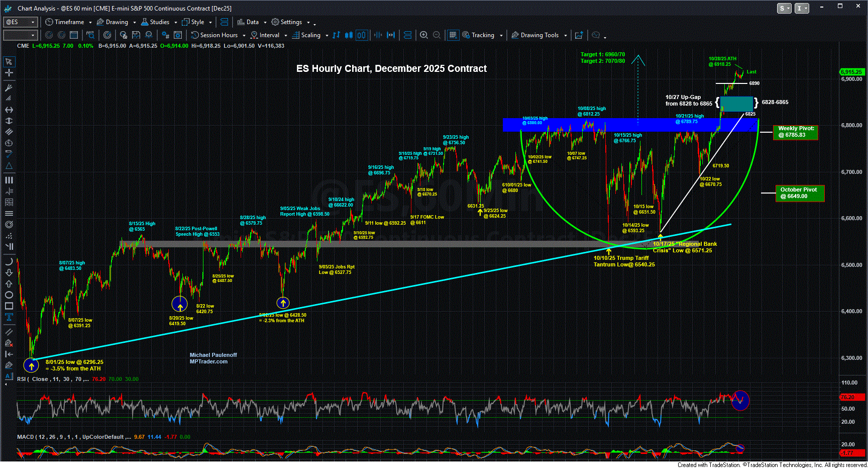Pick the rectangle drawing tool

point(9,306)
